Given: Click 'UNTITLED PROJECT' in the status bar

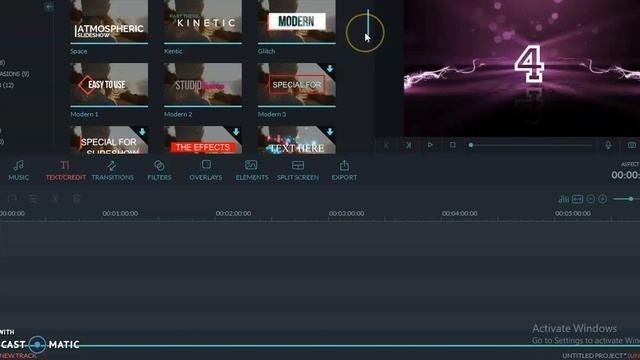Looking at the screenshot, I should [x=594, y=356].
